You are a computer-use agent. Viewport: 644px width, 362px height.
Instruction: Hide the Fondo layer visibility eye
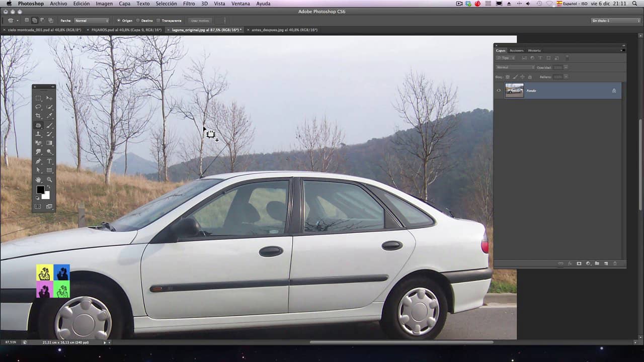(499, 90)
